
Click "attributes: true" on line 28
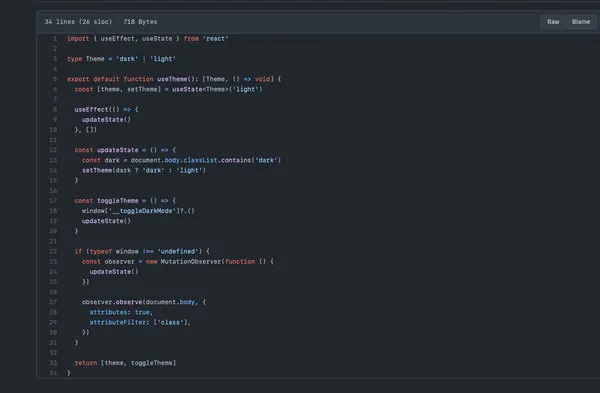pyautogui.click(x=120, y=312)
